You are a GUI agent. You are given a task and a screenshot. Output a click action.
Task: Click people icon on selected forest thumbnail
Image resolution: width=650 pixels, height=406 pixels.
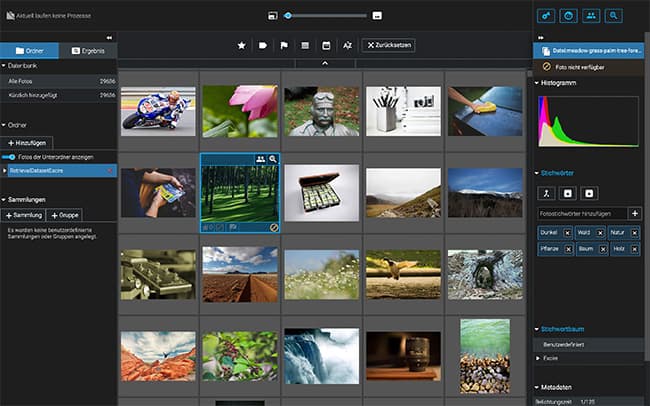(260, 159)
